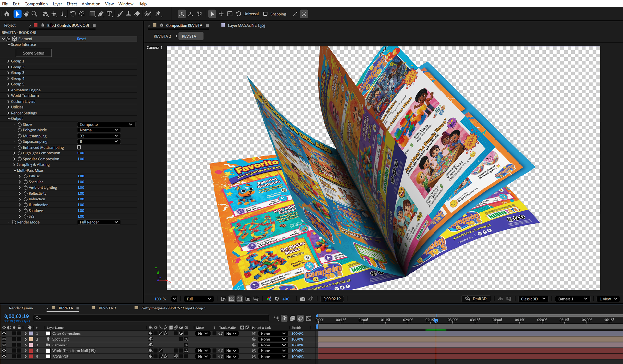The width and height of the screenshot is (623, 364).
Task: Enable the Enhanced Multisampling checkbox
Action: click(79, 147)
